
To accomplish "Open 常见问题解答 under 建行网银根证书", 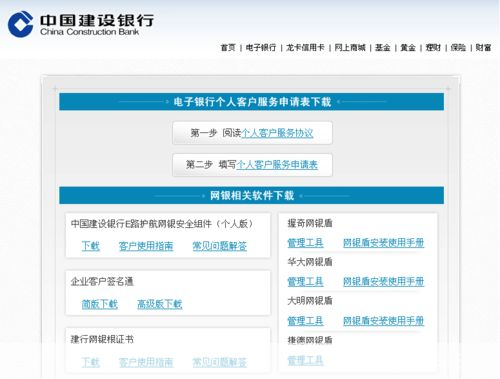I will click(x=220, y=362).
